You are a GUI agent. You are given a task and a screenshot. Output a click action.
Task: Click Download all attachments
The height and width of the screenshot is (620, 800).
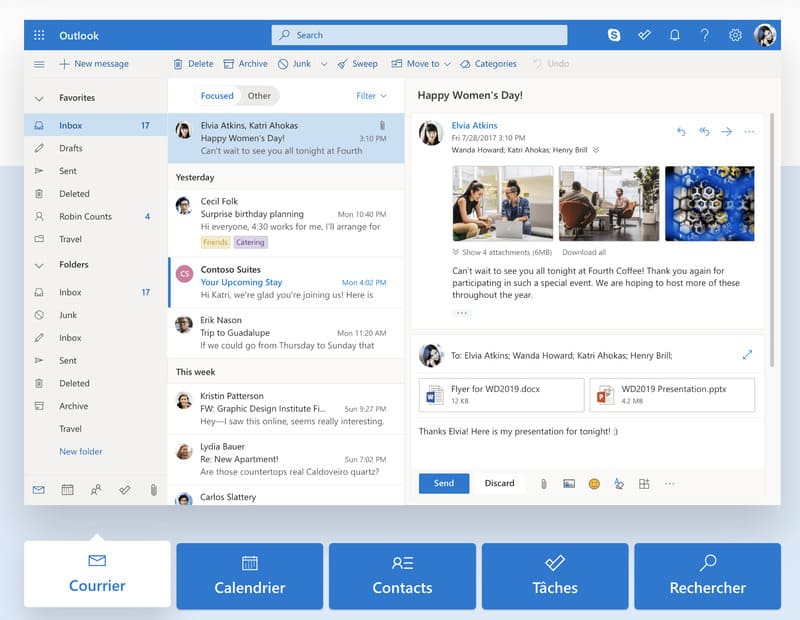click(x=584, y=252)
